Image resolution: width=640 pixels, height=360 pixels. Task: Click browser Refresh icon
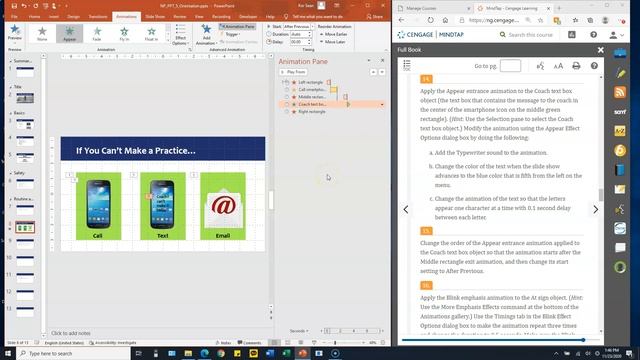431,20
